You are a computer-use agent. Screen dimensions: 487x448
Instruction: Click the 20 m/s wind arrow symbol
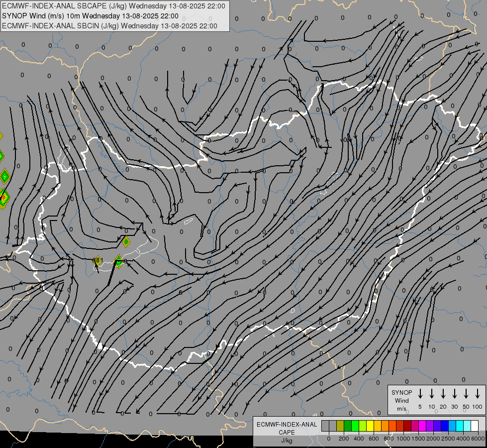(443, 393)
